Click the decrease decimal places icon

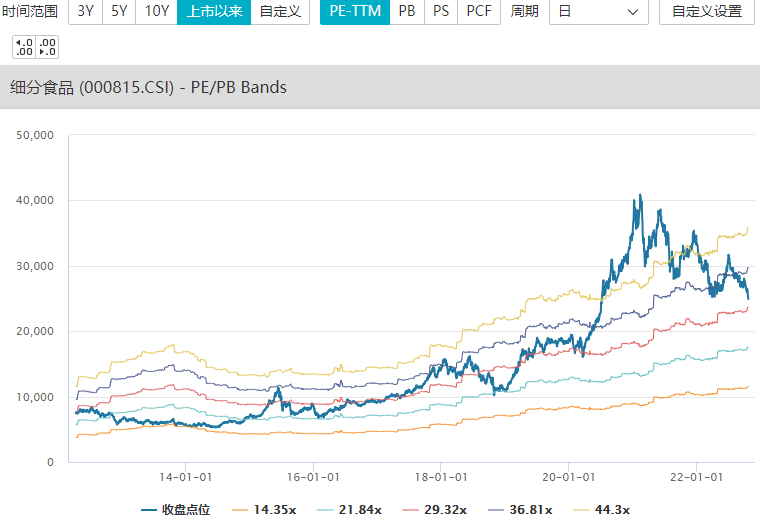click(x=47, y=47)
